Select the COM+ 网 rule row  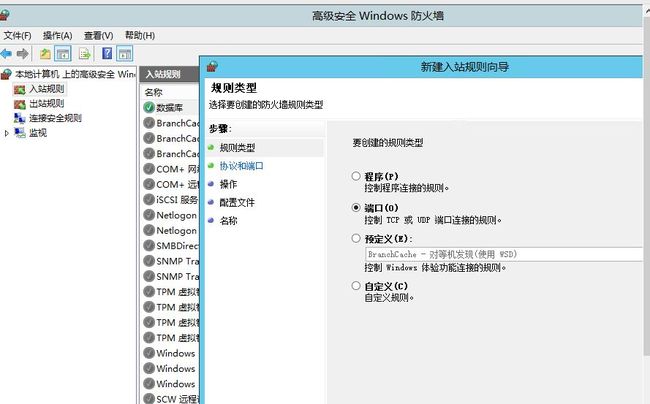click(171, 169)
